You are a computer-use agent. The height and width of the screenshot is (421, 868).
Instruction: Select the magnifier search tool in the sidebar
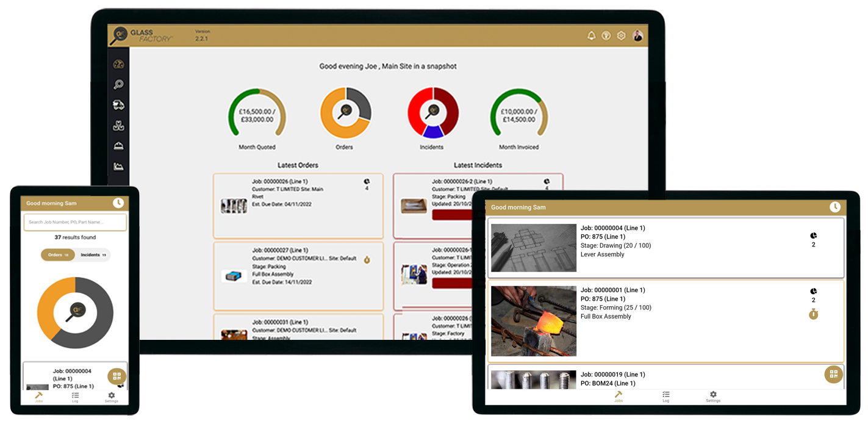click(x=119, y=84)
